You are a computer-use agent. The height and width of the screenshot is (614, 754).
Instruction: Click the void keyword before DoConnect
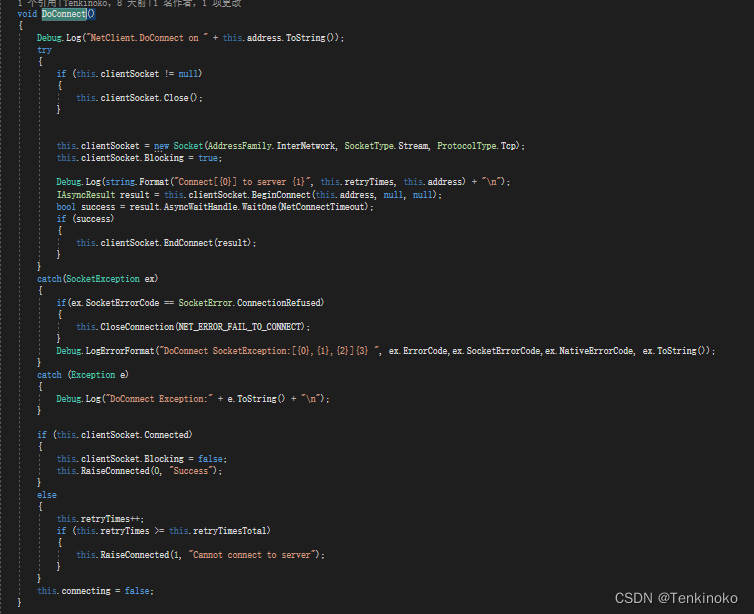[x=27, y=14]
